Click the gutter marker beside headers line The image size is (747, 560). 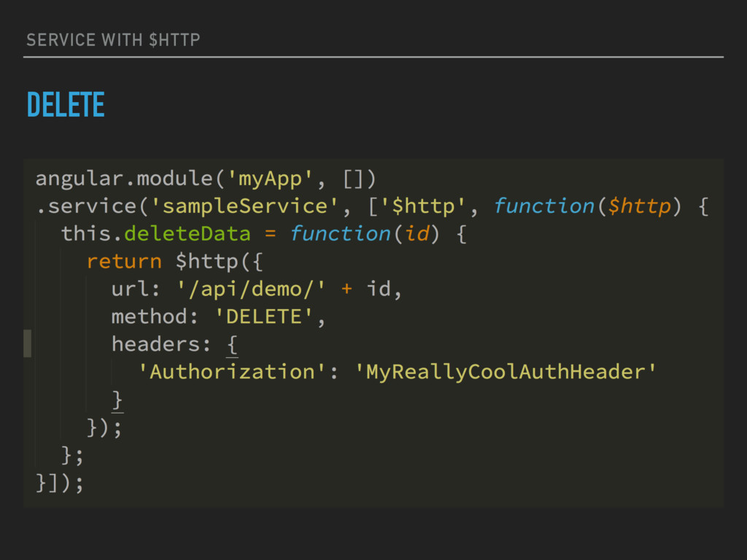(28, 343)
